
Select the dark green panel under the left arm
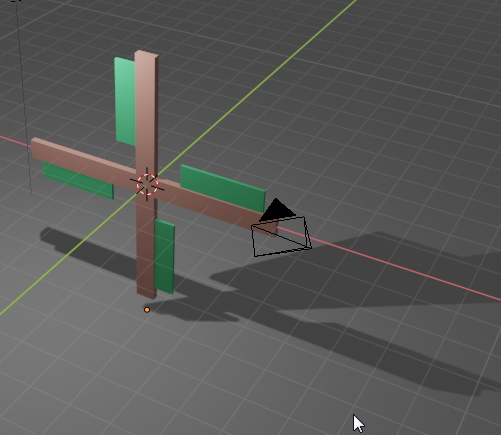(x=78, y=181)
